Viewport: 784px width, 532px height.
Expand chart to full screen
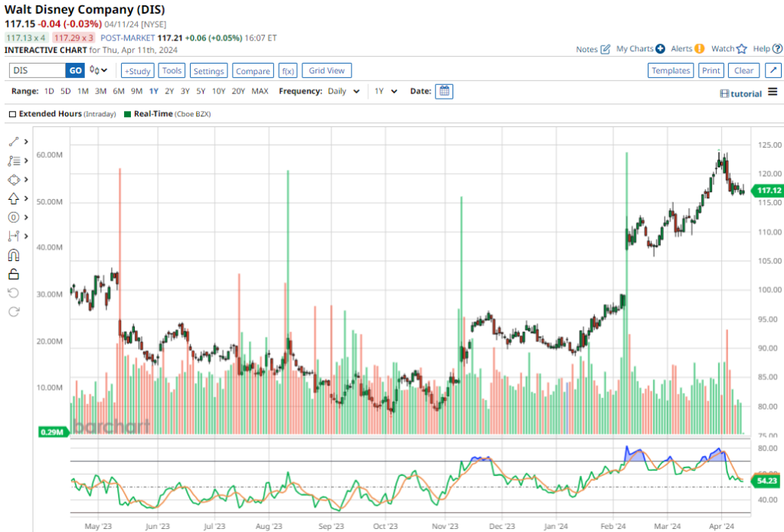[773, 70]
